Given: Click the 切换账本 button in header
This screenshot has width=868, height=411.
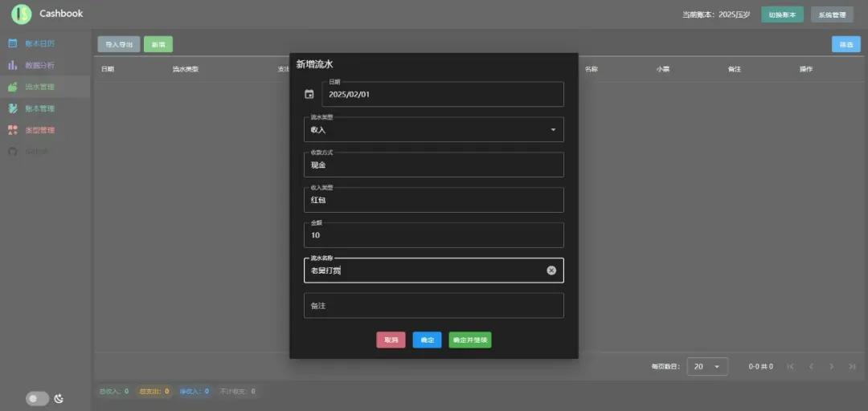Looking at the screenshot, I should (x=782, y=14).
